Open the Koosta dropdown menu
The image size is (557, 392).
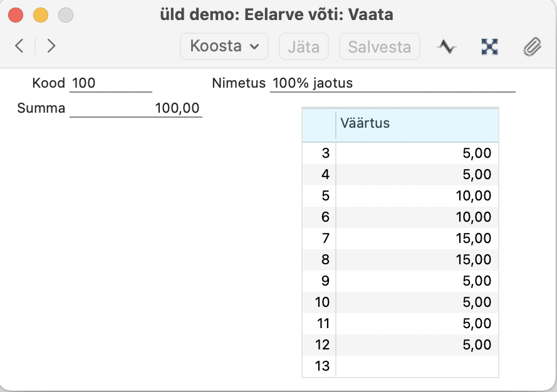(x=224, y=46)
